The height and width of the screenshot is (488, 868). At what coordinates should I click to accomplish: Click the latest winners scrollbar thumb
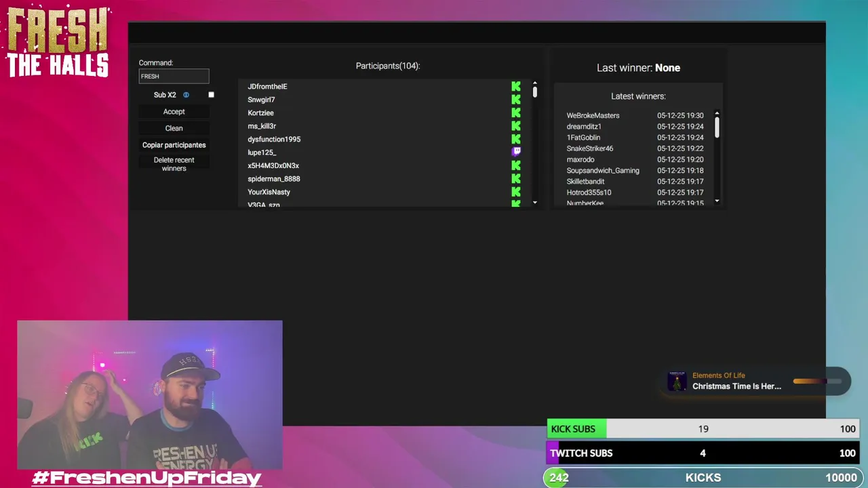[x=717, y=127]
